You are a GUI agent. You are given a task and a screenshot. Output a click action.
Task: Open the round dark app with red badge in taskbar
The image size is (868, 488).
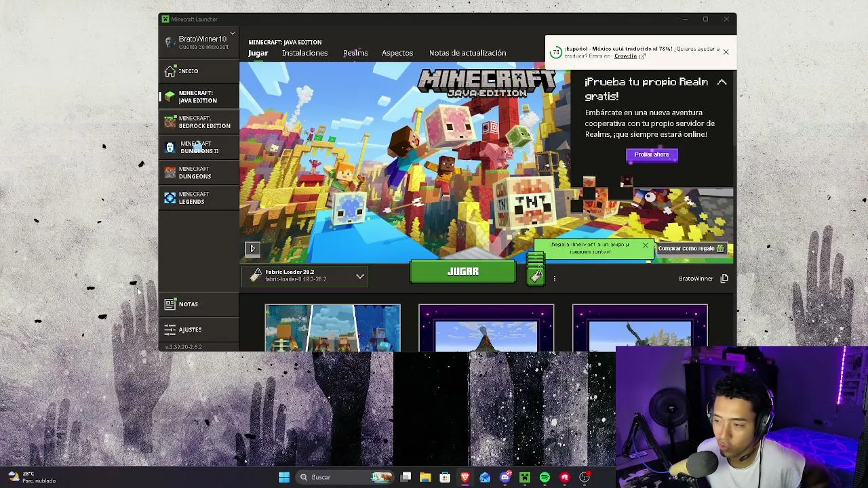coord(585,477)
